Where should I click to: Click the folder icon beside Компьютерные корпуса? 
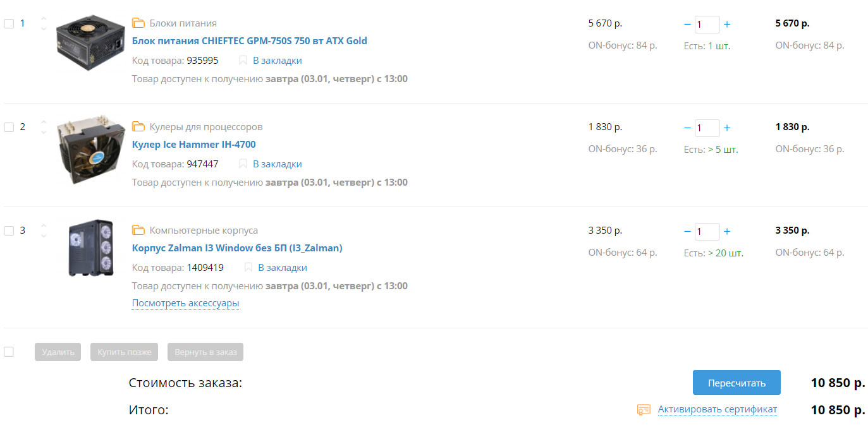[x=138, y=230]
